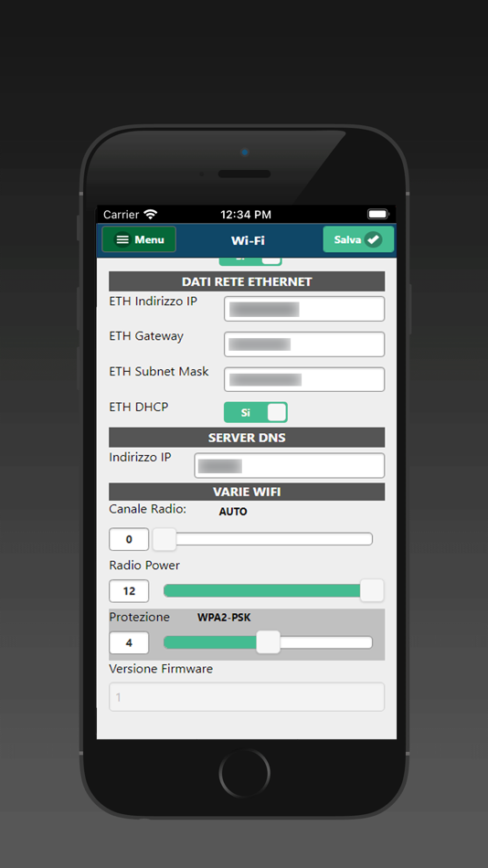
Task: Click the SERVER DNS section header
Action: [247, 438]
